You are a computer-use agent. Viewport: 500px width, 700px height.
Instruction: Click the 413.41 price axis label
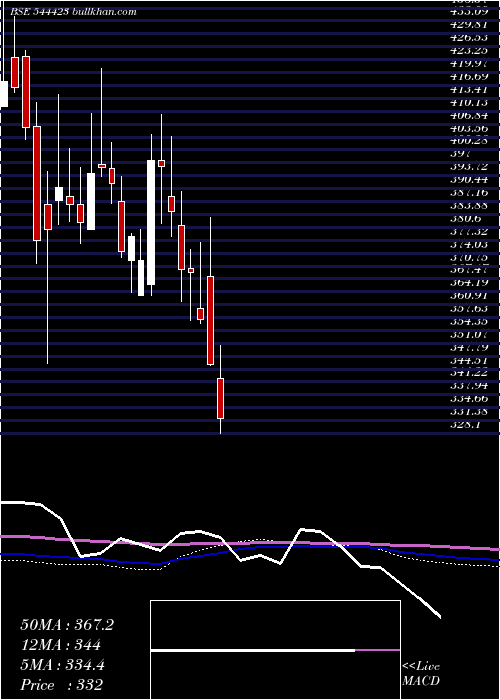click(468, 89)
